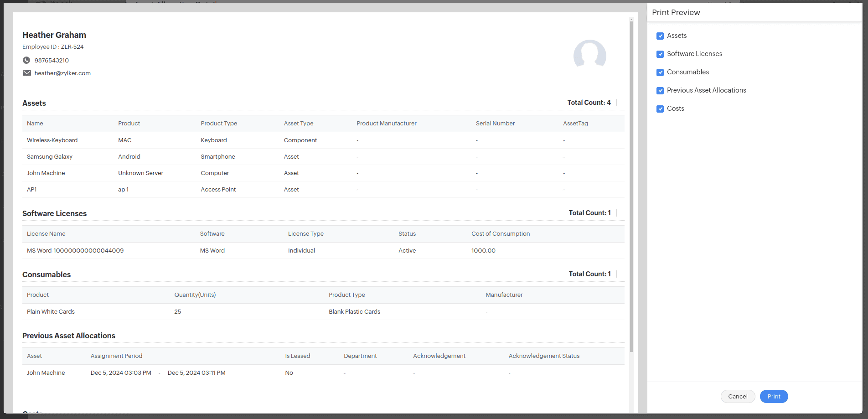Click the Acknowledgement Status column header
The height and width of the screenshot is (419, 868).
click(544, 356)
